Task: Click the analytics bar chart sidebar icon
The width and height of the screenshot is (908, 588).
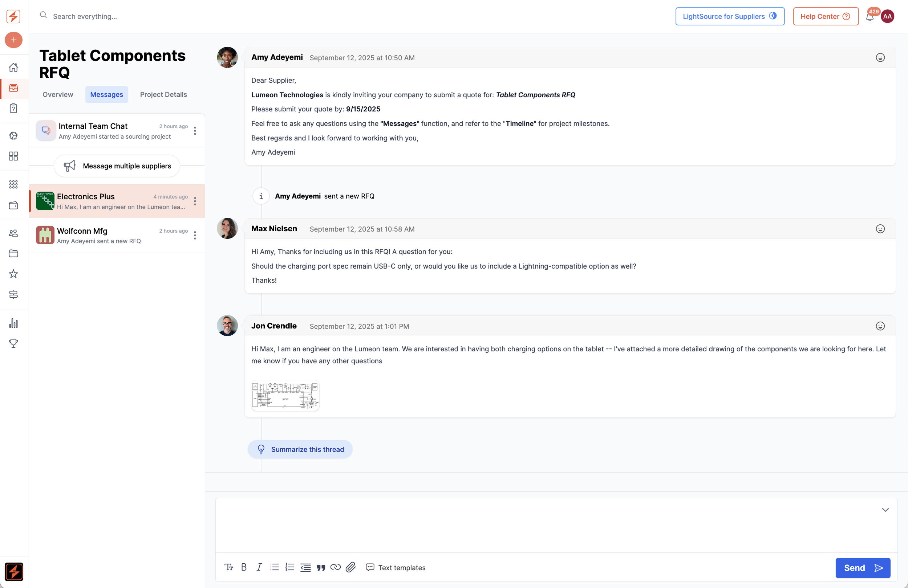Action: coord(13,323)
